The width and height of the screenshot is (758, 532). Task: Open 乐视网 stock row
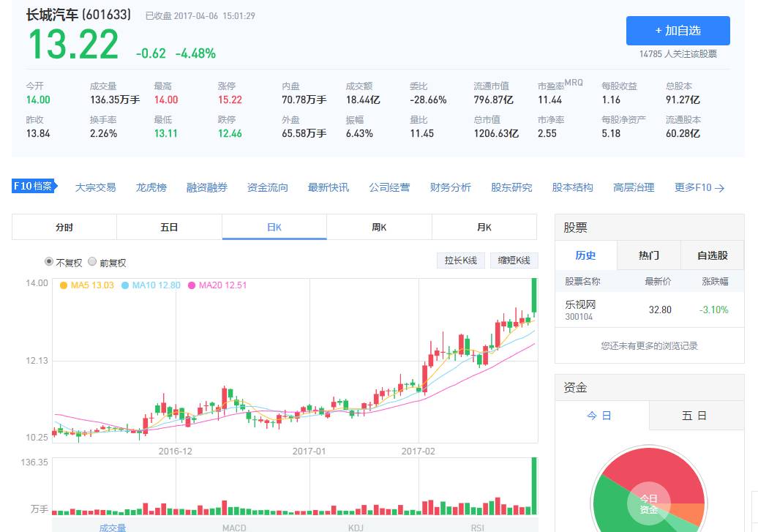coord(649,310)
